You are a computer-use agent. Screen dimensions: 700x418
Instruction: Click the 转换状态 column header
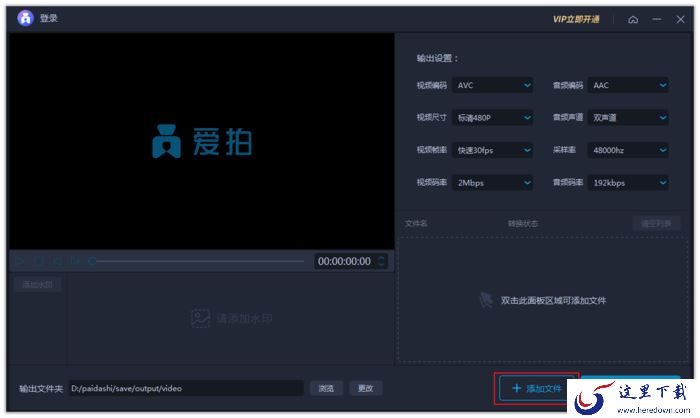[x=523, y=223]
